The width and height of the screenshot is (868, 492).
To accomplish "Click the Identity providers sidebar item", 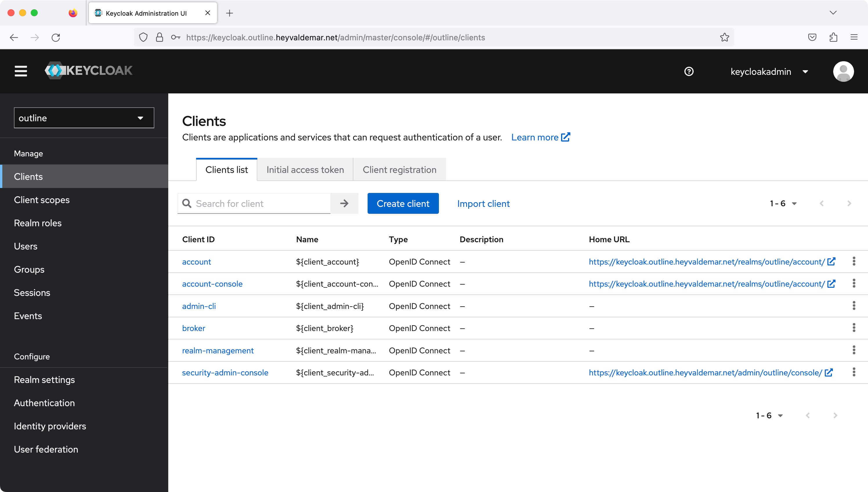I will point(50,426).
